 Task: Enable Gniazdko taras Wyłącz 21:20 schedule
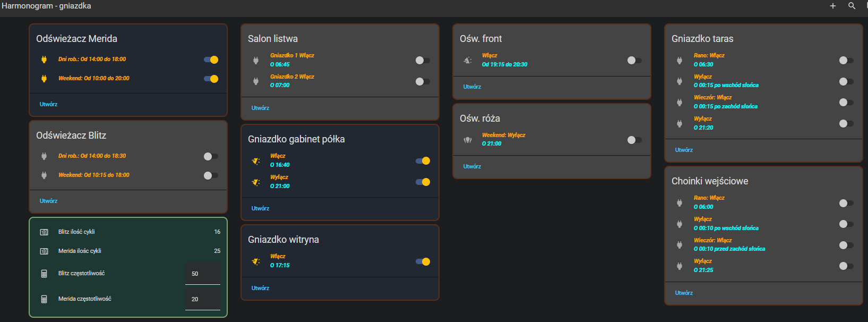846,123
